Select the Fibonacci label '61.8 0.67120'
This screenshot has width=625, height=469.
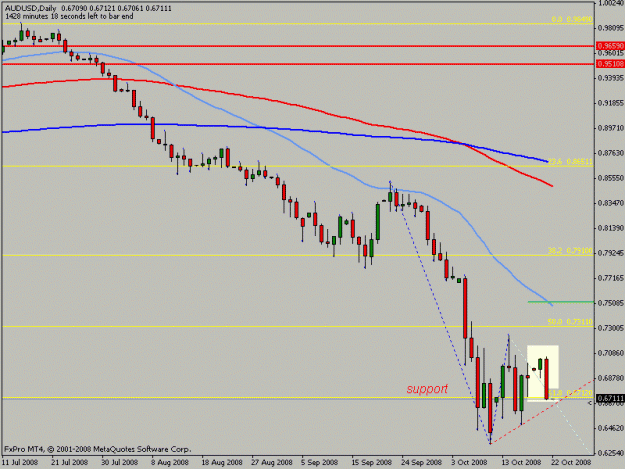(570, 393)
